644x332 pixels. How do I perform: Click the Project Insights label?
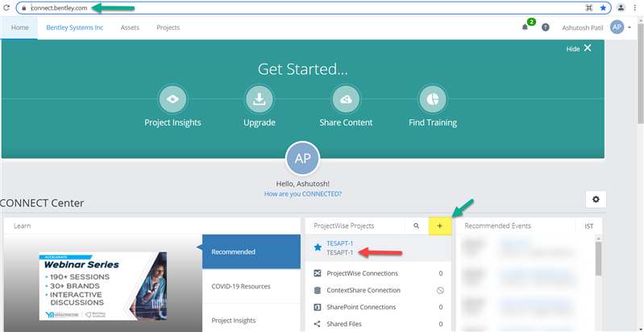(172, 122)
